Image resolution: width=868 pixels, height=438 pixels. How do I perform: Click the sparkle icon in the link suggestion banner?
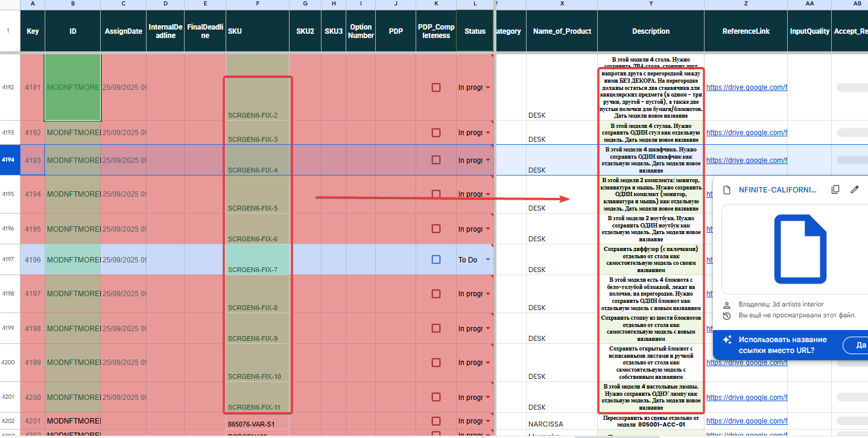point(727,340)
